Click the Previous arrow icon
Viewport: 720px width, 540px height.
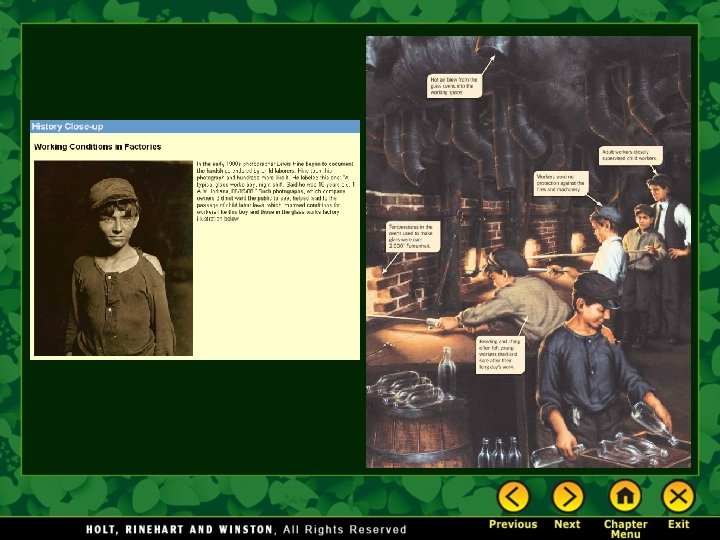tap(513, 496)
